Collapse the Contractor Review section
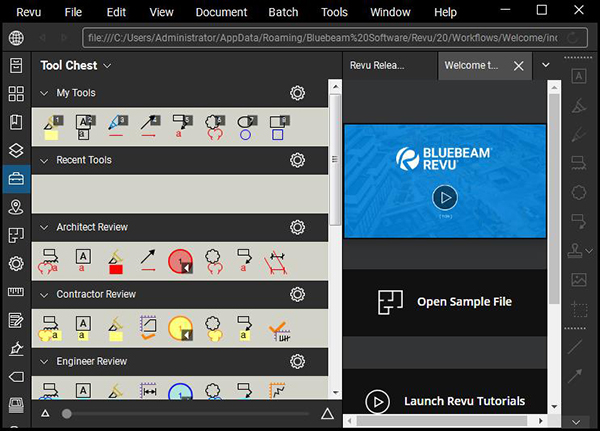This screenshot has width=600, height=431. [44, 295]
